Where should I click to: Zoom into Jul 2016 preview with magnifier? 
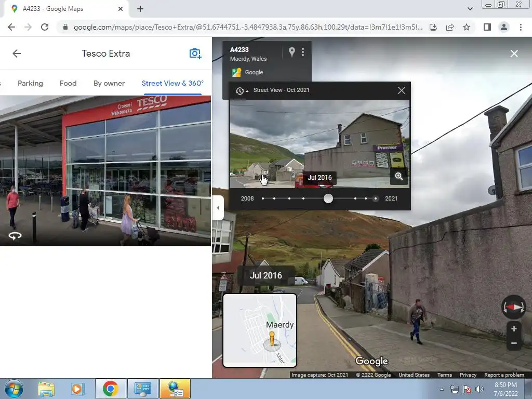(398, 177)
